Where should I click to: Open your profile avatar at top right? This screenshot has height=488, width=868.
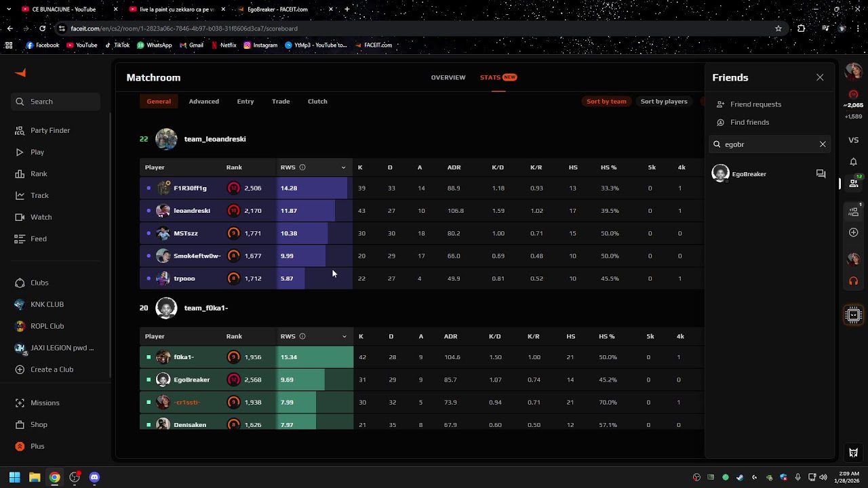[853, 71]
